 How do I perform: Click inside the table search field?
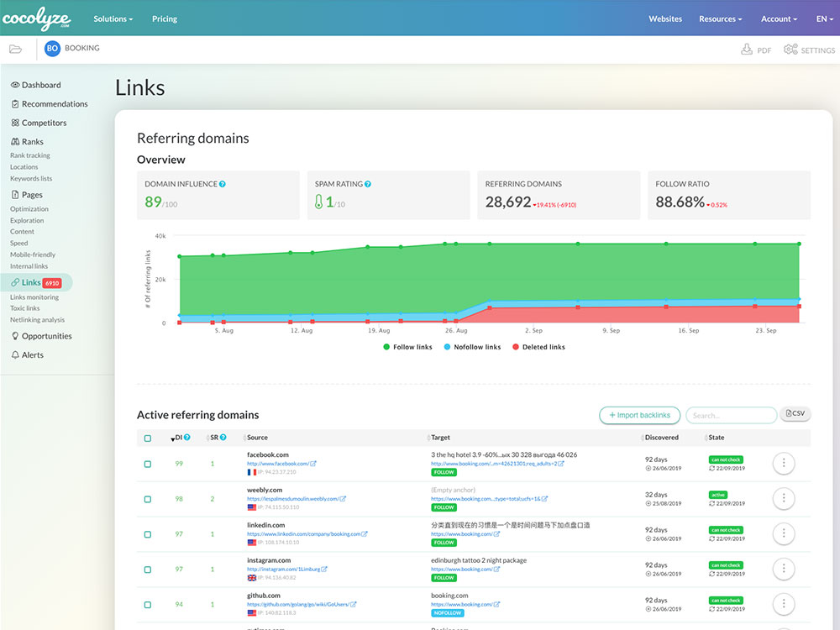pos(730,415)
